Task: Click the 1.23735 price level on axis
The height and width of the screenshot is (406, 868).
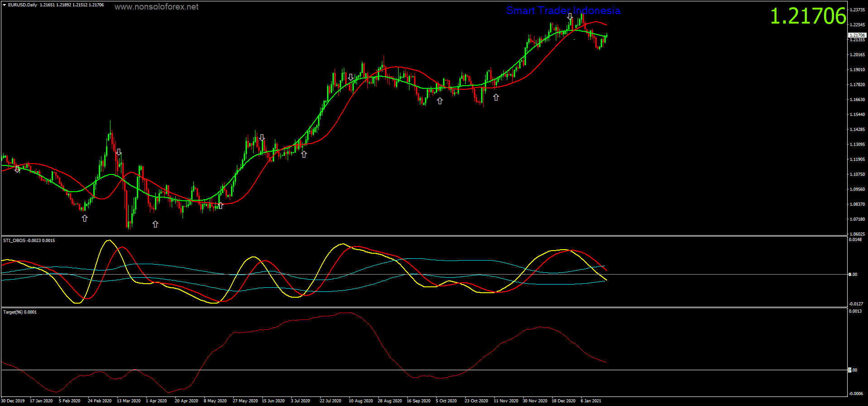Action: click(858, 10)
